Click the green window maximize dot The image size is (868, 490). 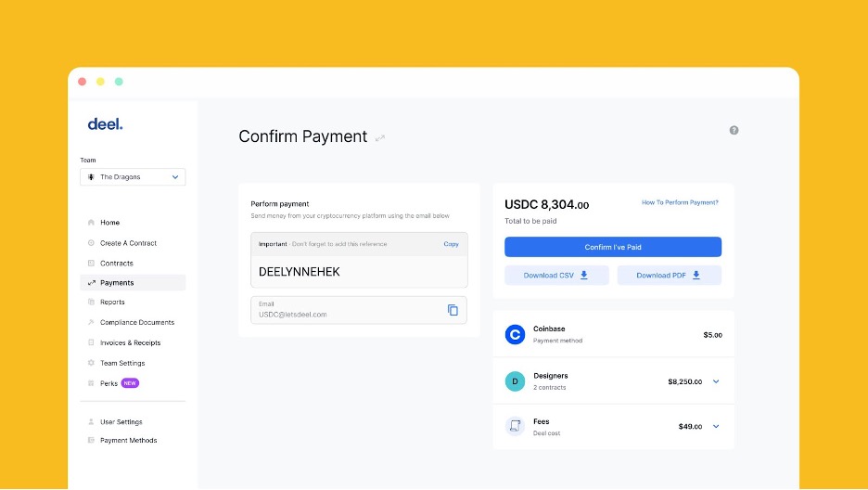[119, 82]
